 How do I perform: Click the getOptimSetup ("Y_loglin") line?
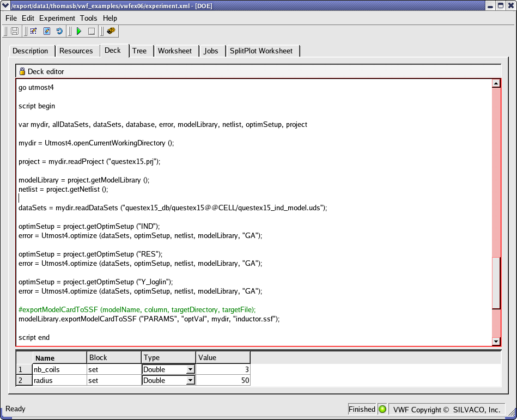(96, 282)
